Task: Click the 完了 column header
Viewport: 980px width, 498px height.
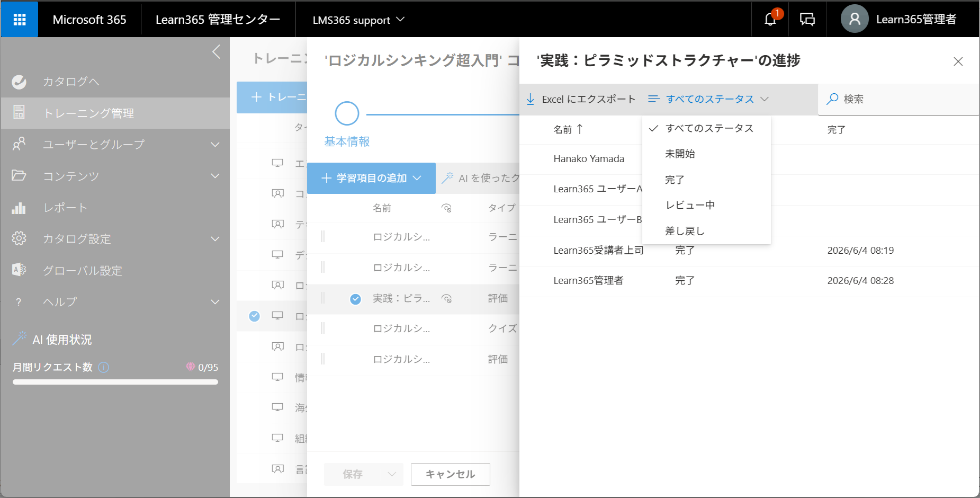Action: tap(837, 129)
